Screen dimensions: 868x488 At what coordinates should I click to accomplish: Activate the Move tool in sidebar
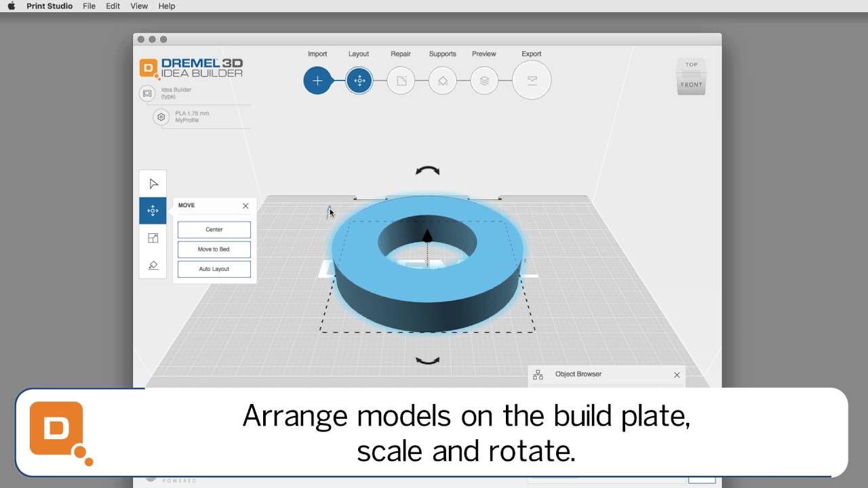click(153, 211)
